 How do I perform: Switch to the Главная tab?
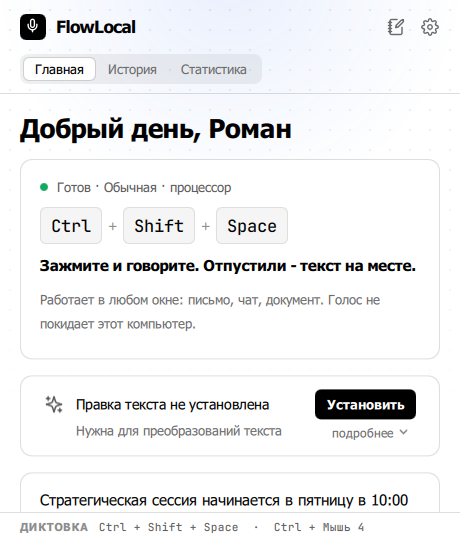click(x=59, y=69)
